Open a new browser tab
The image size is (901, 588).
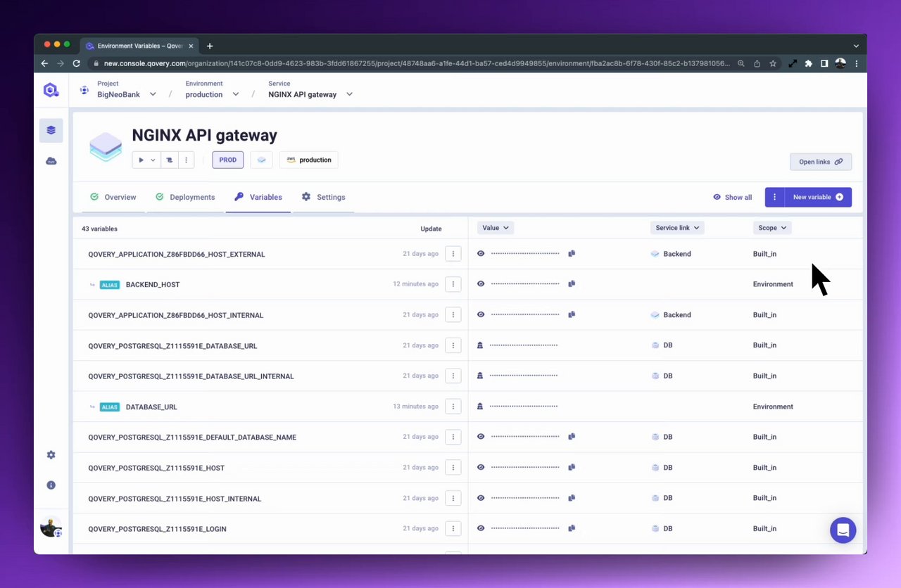point(210,46)
